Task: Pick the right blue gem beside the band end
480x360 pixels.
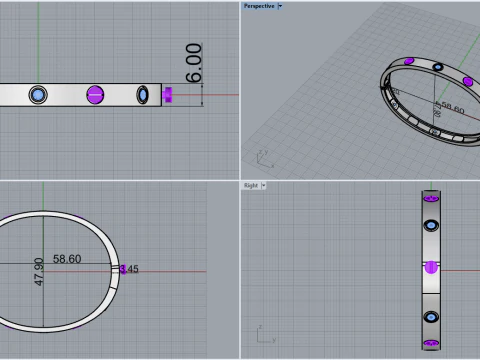Action: [143, 95]
